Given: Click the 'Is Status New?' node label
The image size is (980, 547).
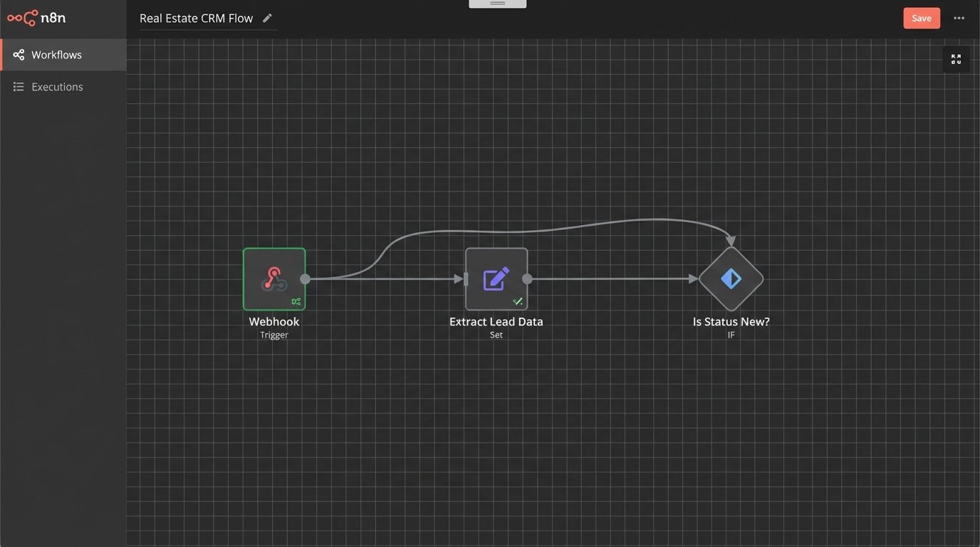Looking at the screenshot, I should [731, 322].
